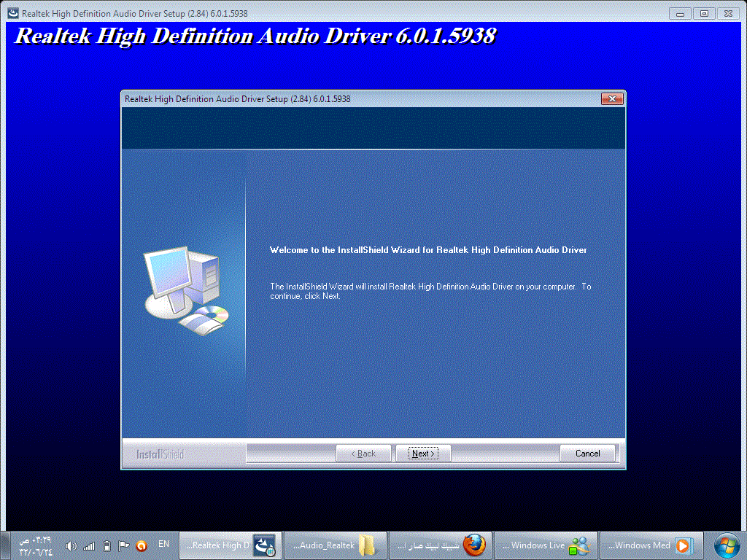Select the Realtek High D taskbar button
This screenshot has width=747, height=560.
click(231, 545)
